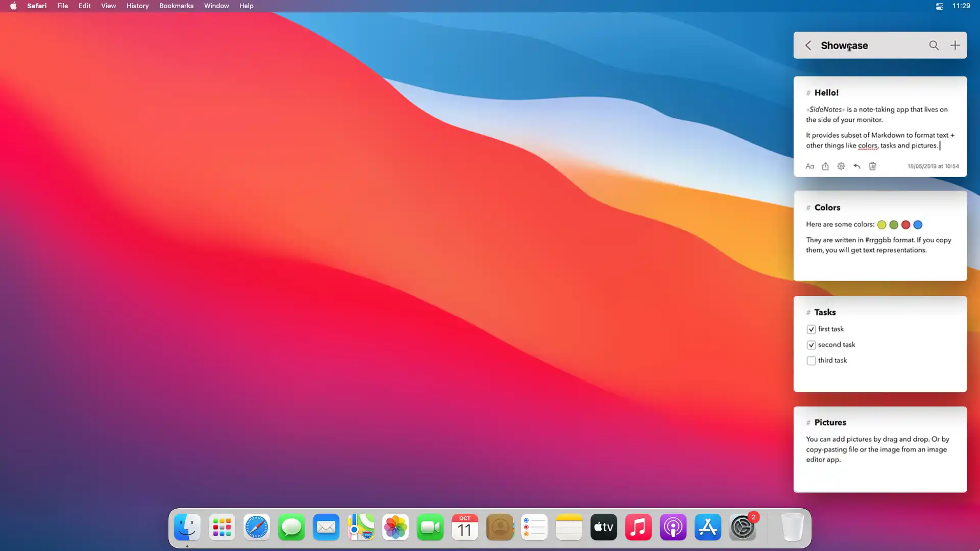
Task: Share the Hello! note
Action: (825, 166)
